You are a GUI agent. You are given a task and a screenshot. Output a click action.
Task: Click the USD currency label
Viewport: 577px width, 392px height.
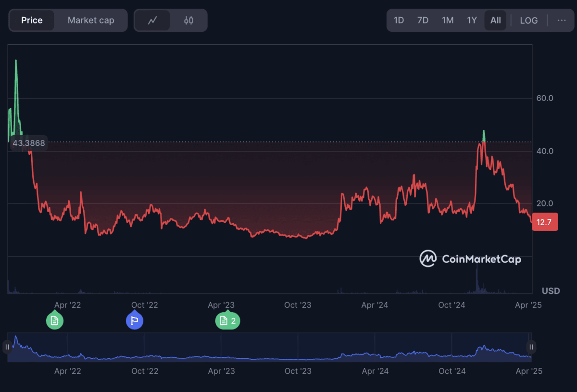tap(551, 291)
